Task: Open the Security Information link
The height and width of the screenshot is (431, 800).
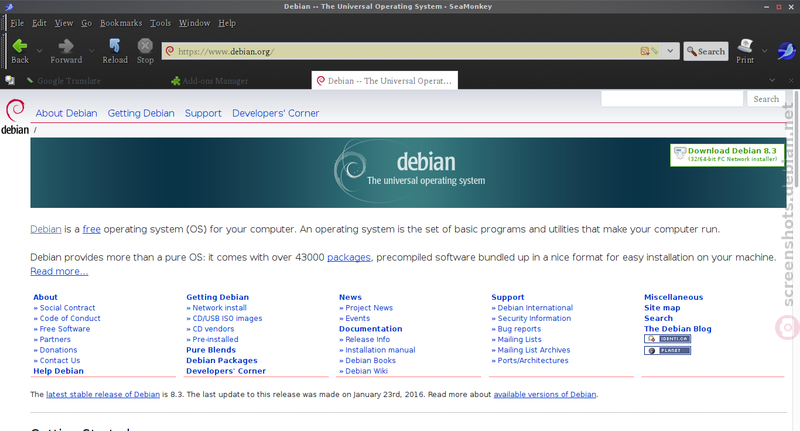Action: point(534,318)
